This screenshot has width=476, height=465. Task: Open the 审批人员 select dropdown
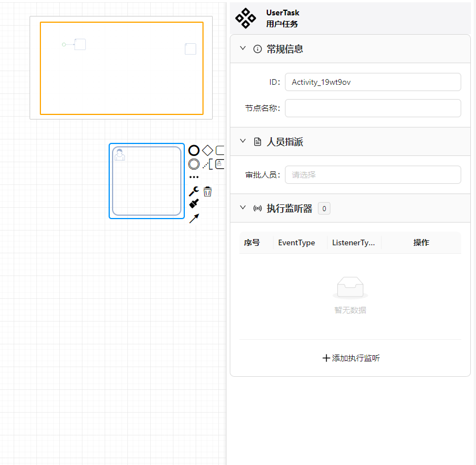(373, 175)
